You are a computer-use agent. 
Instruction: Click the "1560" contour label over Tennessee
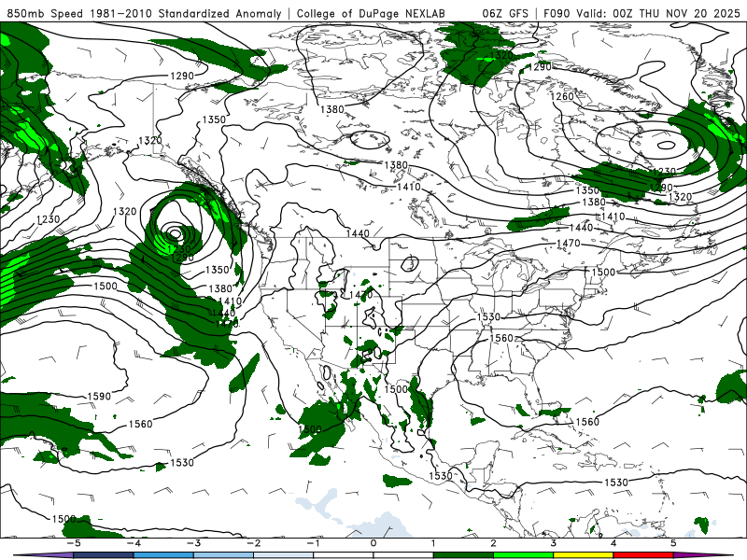pyautogui.click(x=501, y=338)
